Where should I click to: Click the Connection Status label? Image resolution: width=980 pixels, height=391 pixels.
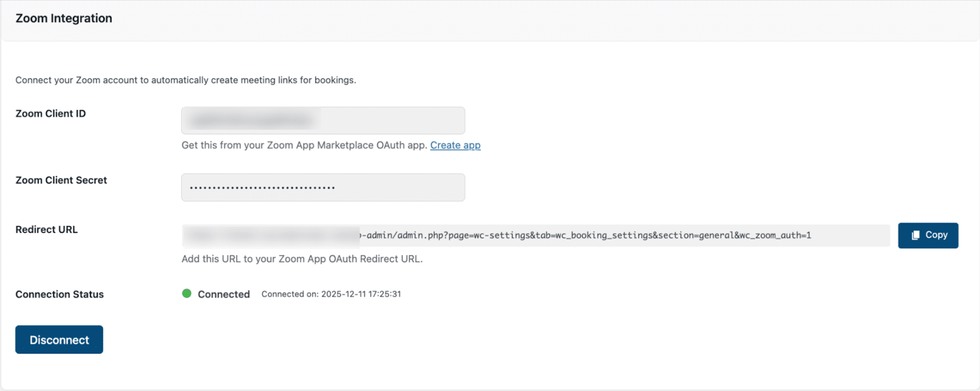(x=59, y=294)
